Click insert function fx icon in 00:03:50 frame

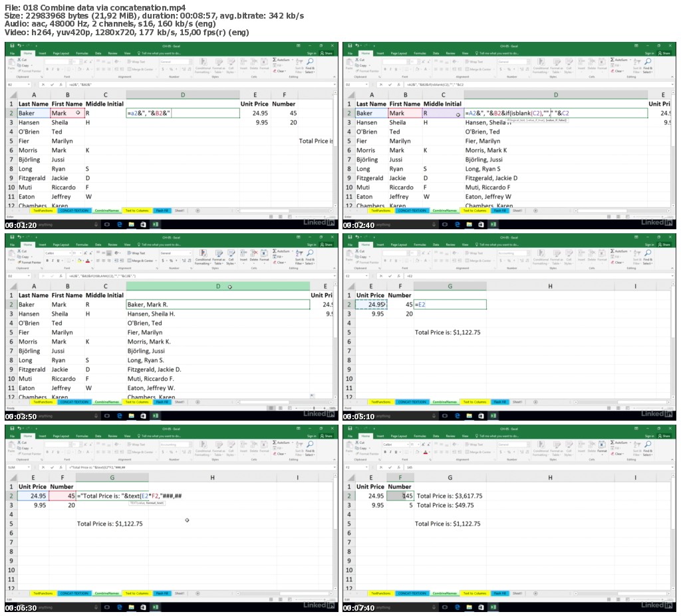point(61,276)
